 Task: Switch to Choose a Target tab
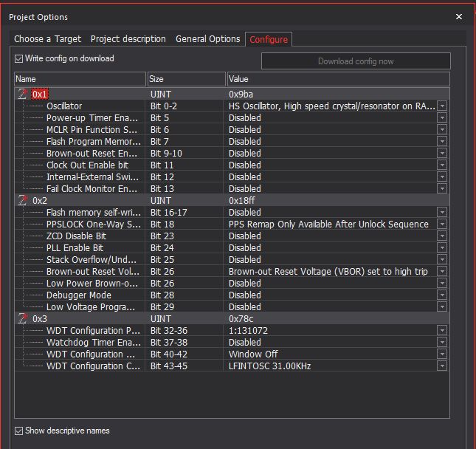pyautogui.click(x=48, y=39)
